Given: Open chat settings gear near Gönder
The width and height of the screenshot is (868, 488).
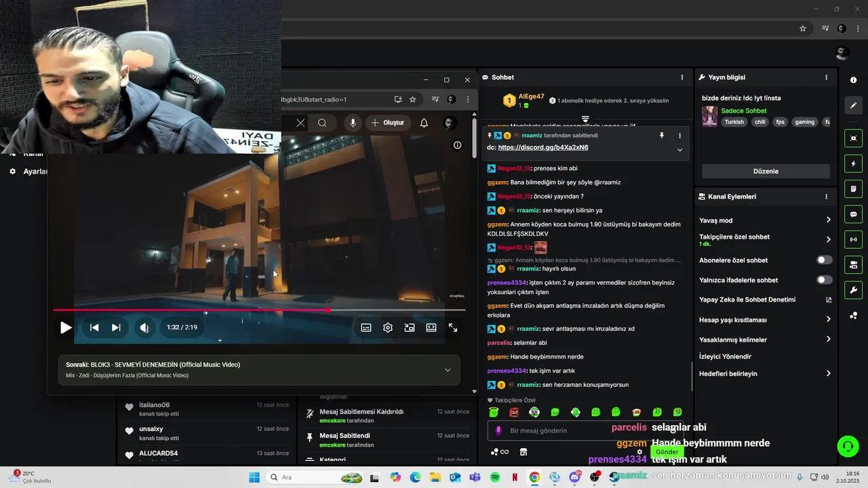Looking at the screenshot, I should (639, 452).
